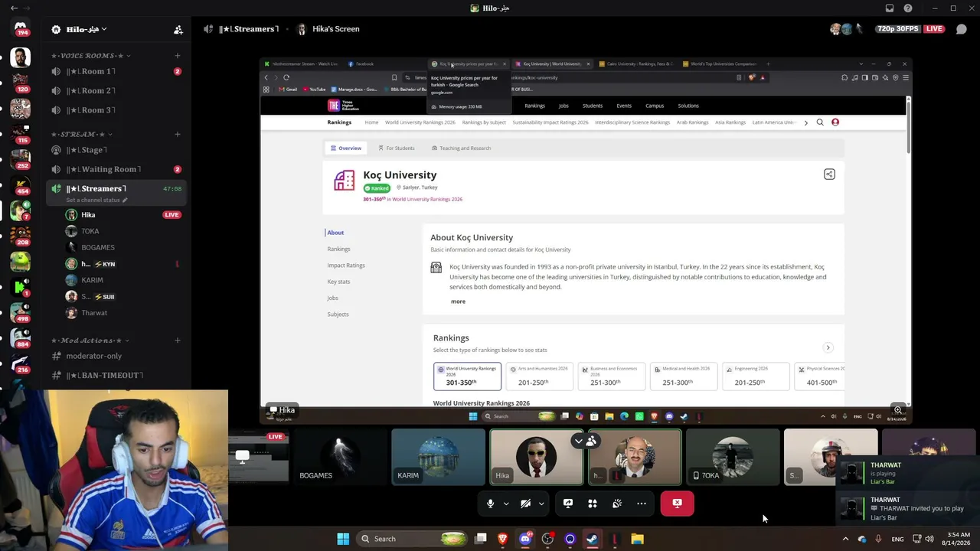Click search icon on Times Higher Education page
The width and height of the screenshot is (980, 551).
(x=820, y=122)
